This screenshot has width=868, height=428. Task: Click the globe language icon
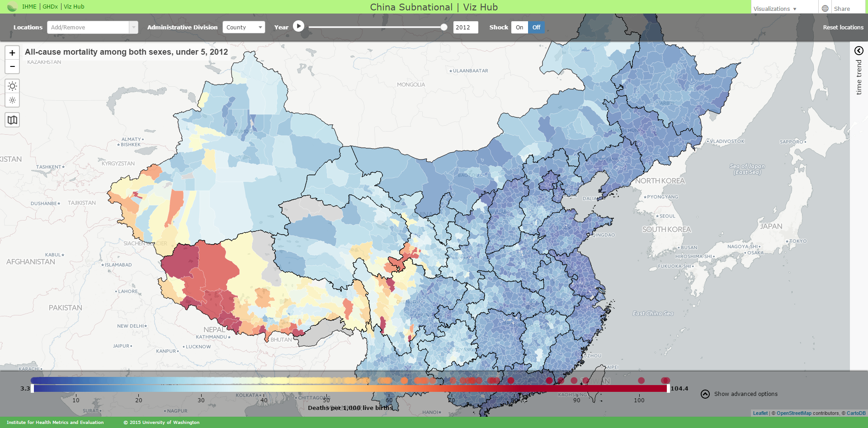[x=825, y=9]
